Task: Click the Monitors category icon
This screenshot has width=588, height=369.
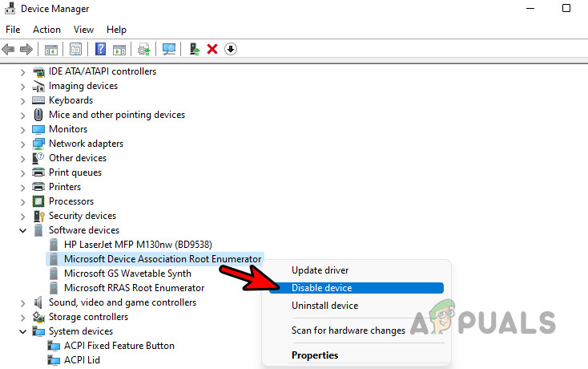Action: tap(38, 129)
